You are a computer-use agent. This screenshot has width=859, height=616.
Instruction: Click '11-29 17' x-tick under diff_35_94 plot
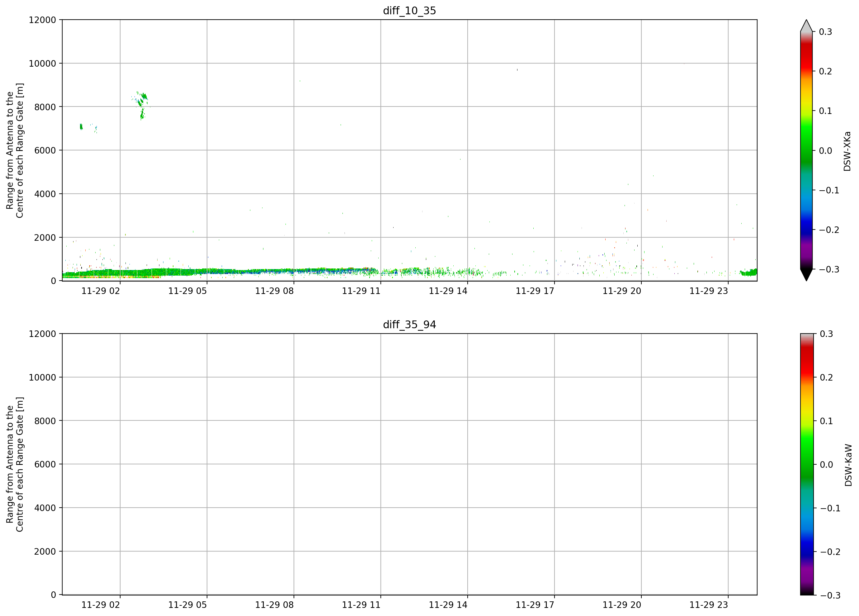pyautogui.click(x=535, y=605)
